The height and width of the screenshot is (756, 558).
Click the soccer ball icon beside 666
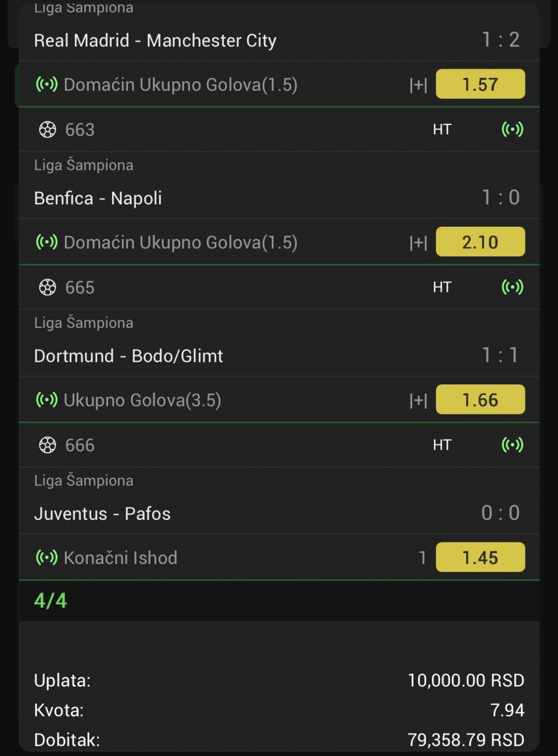47,445
